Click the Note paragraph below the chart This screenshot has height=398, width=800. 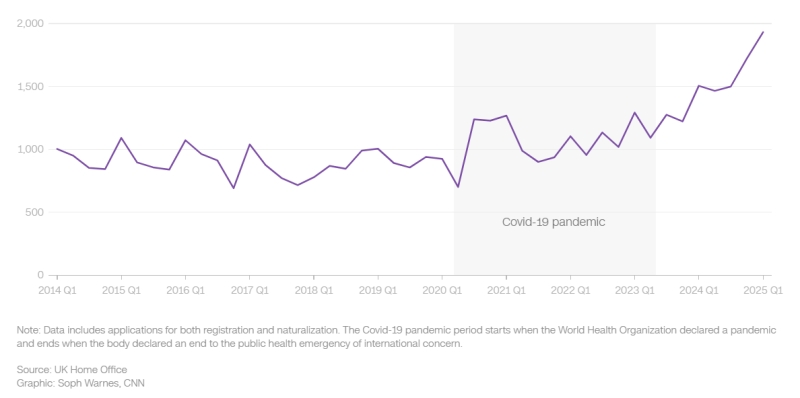point(396,337)
